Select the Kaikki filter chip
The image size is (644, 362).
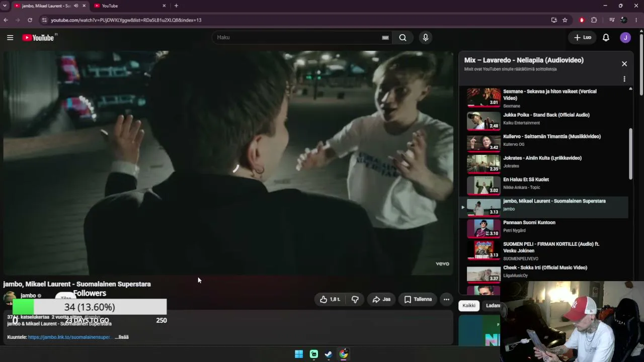pos(469,306)
